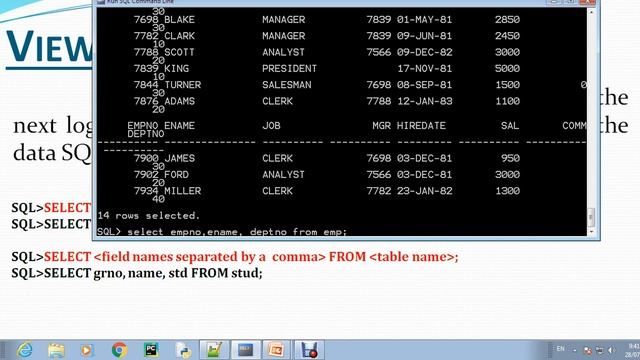640x360 pixels.
Task: Click console scrollbar down arrow
Action: click(591, 231)
